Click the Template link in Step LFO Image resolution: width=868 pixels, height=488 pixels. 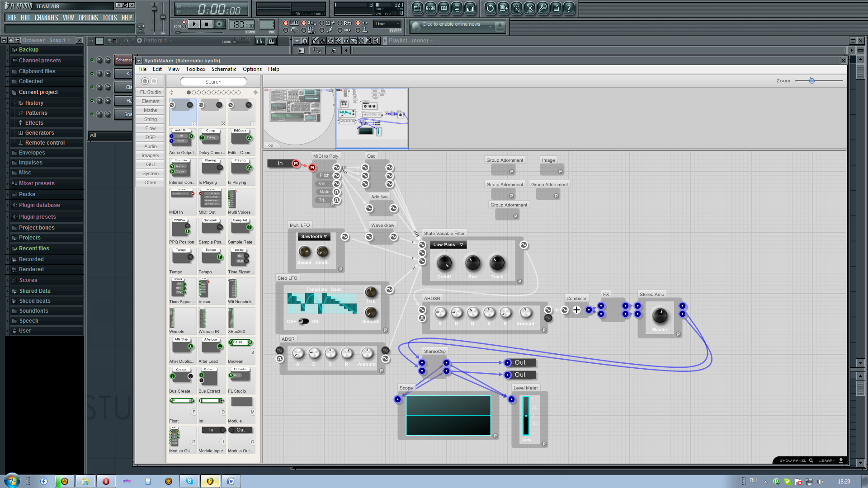(x=316, y=289)
